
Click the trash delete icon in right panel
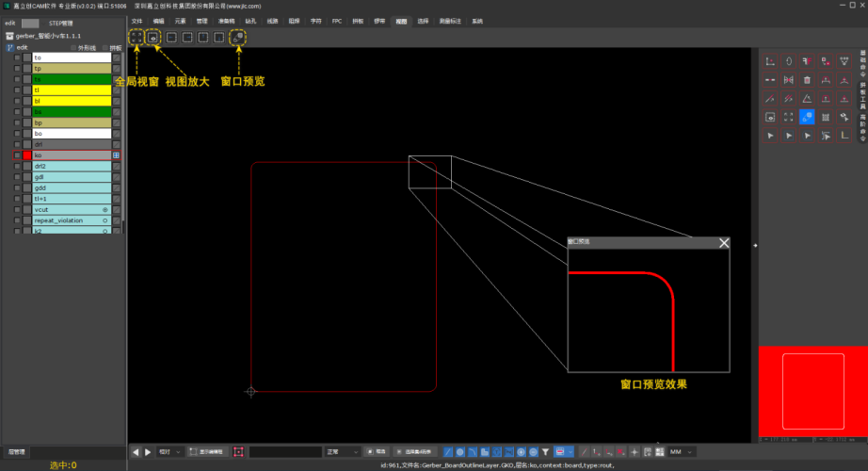point(807,80)
